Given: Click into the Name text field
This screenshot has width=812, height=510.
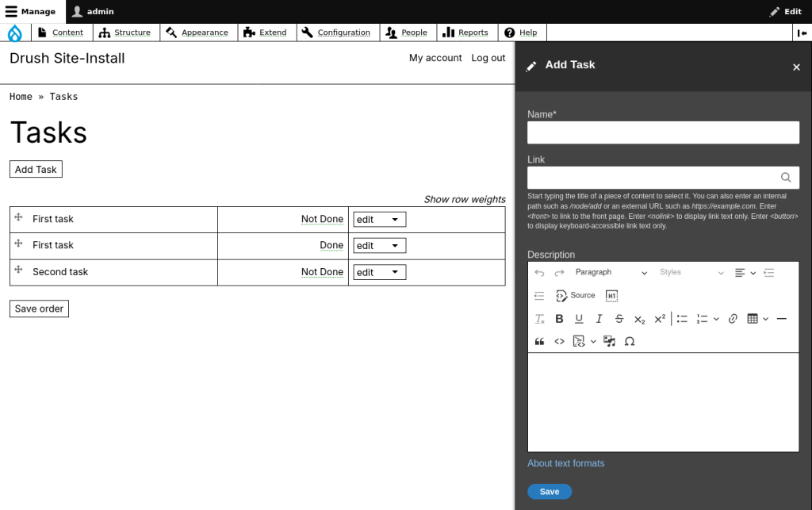Looking at the screenshot, I should pyautogui.click(x=663, y=132).
